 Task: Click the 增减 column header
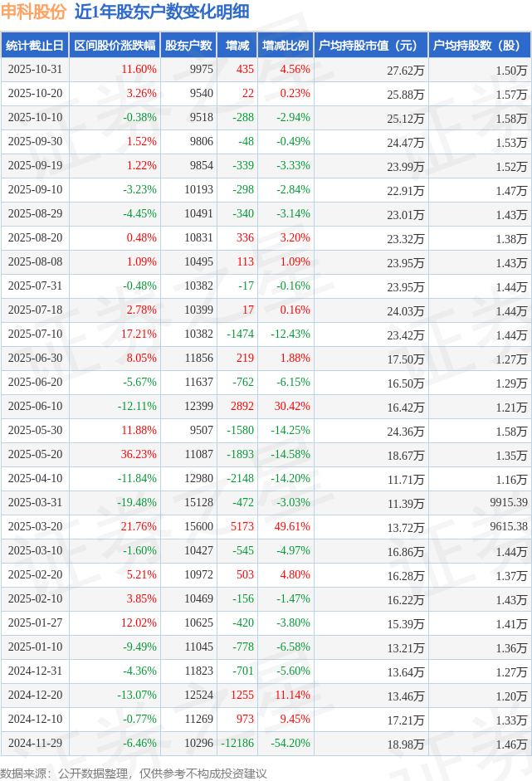(x=237, y=46)
